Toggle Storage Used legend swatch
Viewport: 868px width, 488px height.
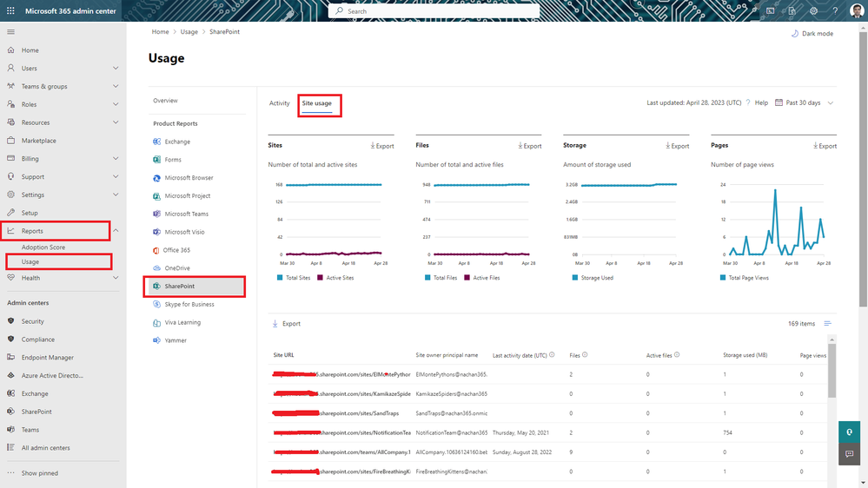575,278
